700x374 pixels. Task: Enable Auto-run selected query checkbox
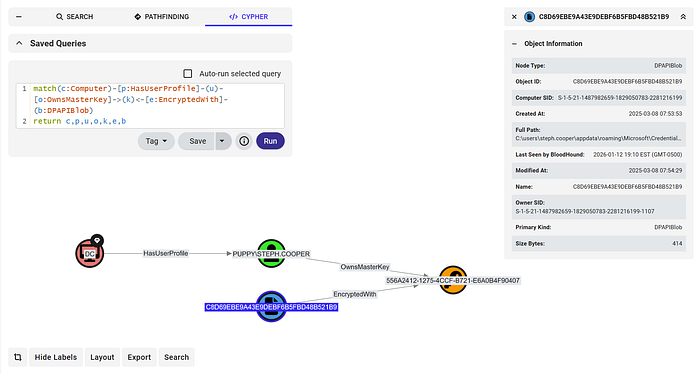click(188, 73)
